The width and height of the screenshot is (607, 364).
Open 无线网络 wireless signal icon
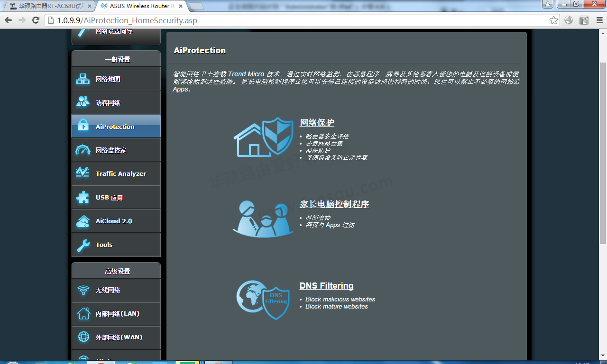point(83,290)
